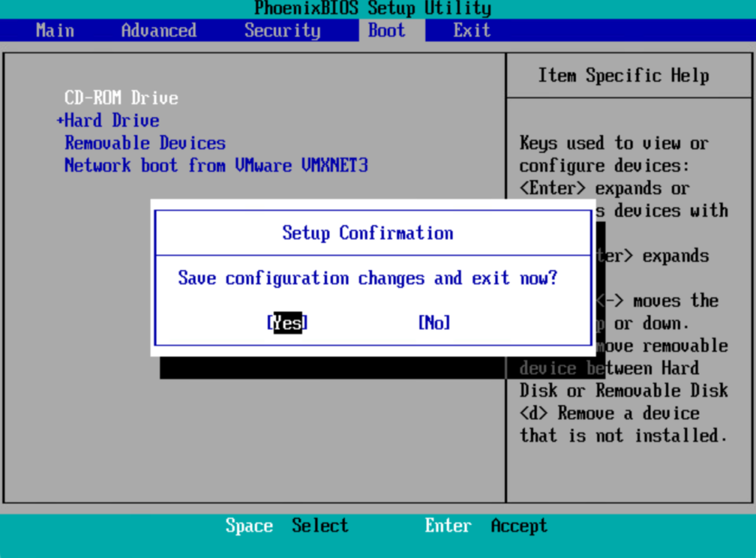The image size is (756, 558).
Task: Select Network boot from VMware VMXNET3
Action: [x=216, y=165]
